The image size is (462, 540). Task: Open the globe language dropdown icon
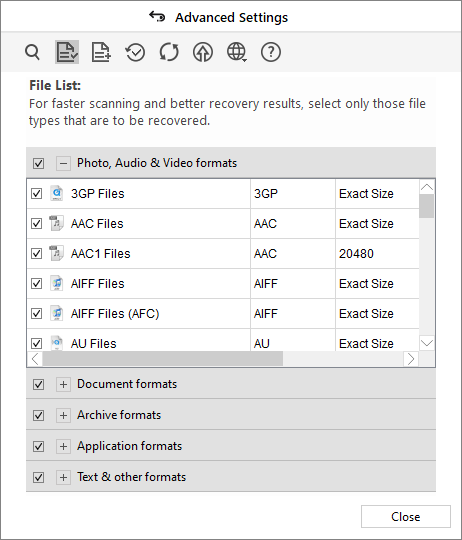[x=237, y=52]
